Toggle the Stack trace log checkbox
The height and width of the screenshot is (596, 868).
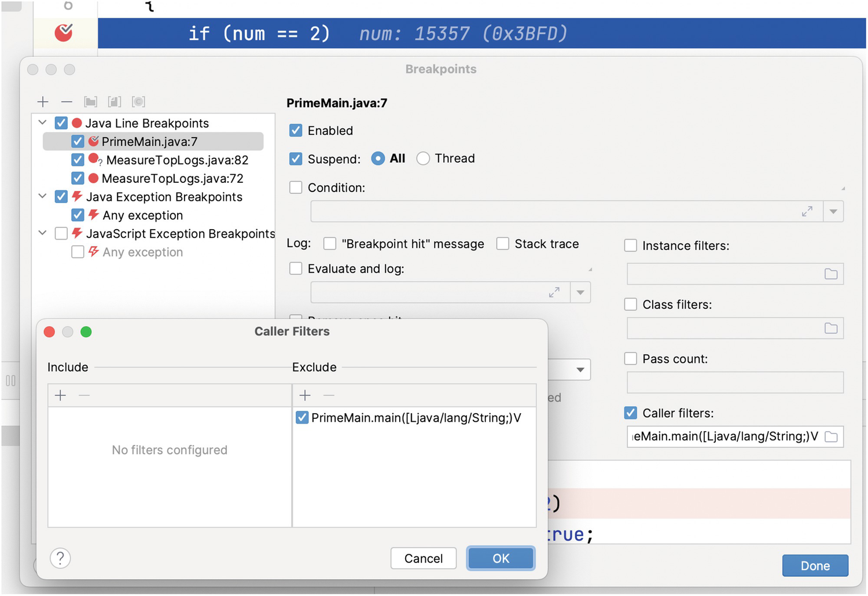[x=503, y=244]
